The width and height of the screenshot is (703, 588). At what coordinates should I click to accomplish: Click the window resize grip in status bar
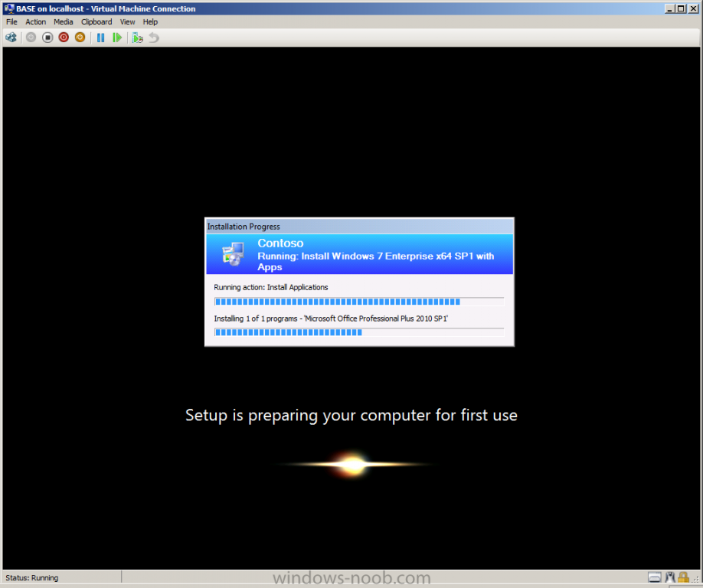pos(695,579)
